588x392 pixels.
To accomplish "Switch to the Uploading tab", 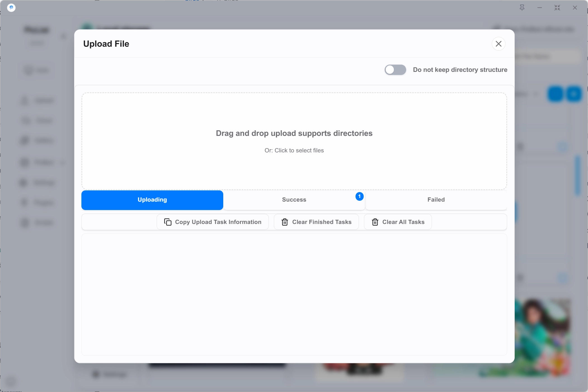I will tap(152, 200).
